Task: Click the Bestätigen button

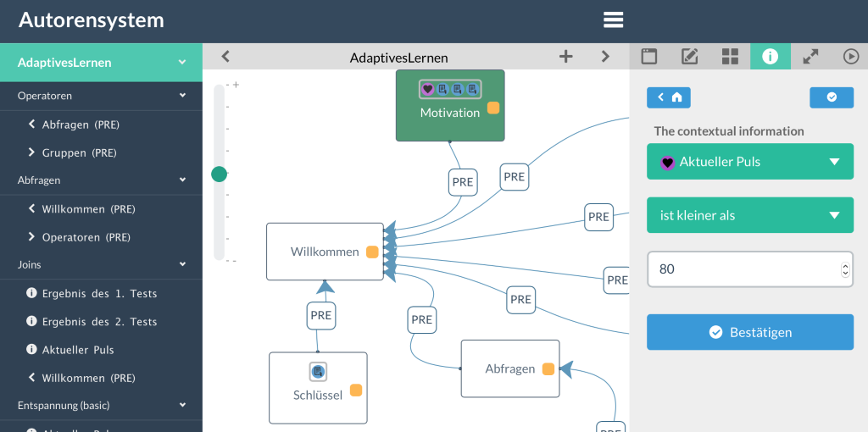Action: pyautogui.click(x=749, y=332)
